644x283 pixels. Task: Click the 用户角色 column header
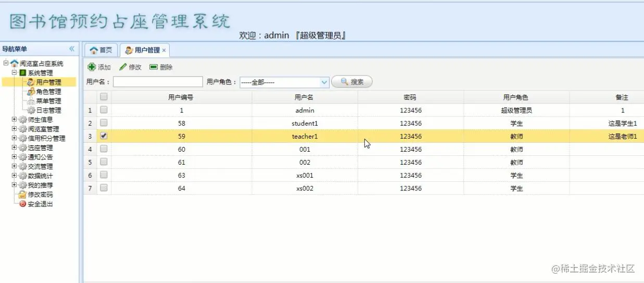(516, 97)
